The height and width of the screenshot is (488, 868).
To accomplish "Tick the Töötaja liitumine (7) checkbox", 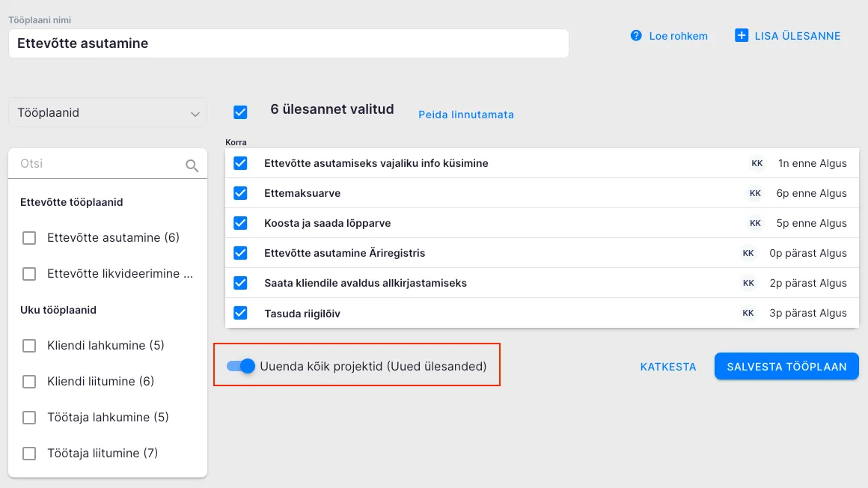I will click(29, 454).
